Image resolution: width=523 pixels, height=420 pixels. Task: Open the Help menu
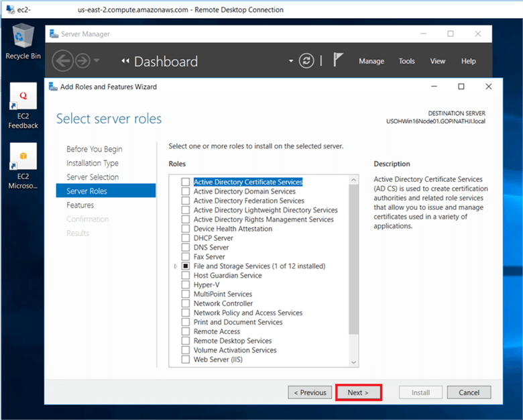click(468, 61)
